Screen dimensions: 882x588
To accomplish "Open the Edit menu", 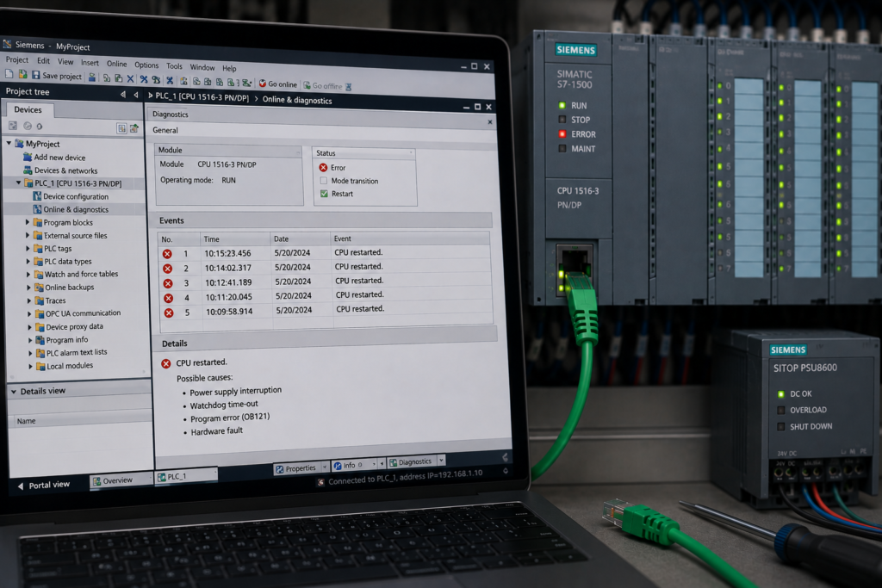I will pyautogui.click(x=43, y=61).
